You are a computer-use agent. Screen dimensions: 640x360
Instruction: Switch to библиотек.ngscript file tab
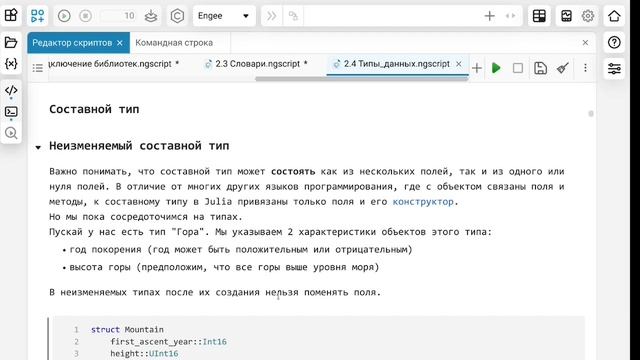(x=113, y=64)
